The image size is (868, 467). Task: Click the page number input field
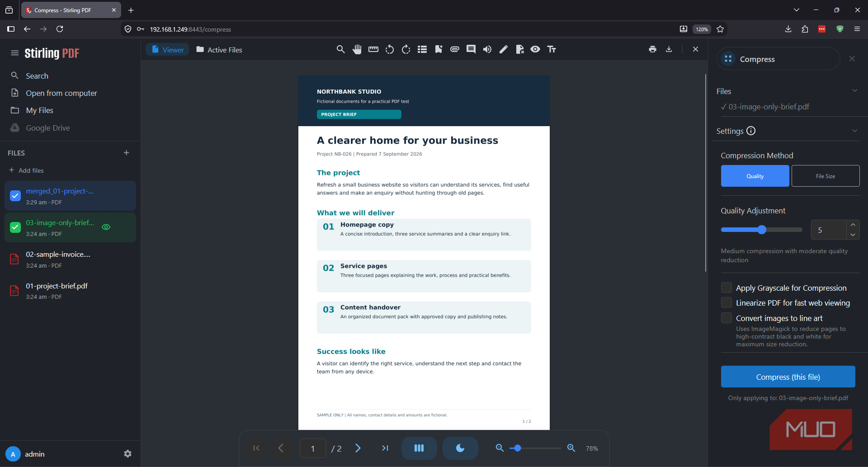coord(313,448)
